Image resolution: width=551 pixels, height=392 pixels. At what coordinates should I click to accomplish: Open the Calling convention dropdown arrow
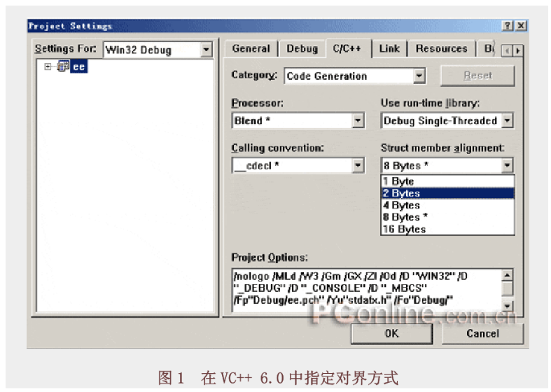point(358,165)
